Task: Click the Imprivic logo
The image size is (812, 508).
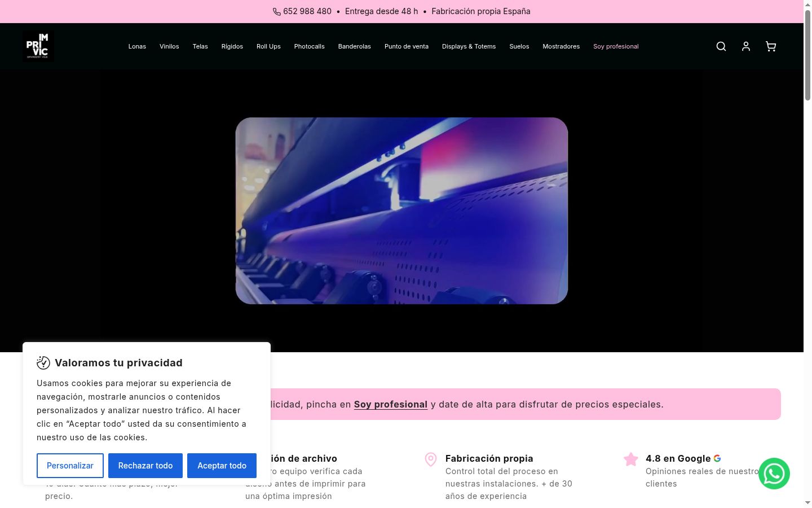Action: coord(38,46)
